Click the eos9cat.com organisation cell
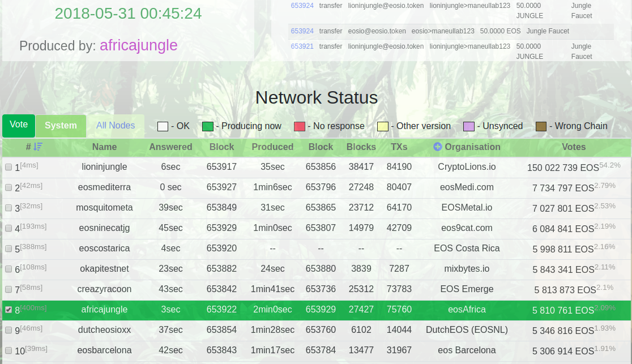632x364 pixels. [467, 228]
